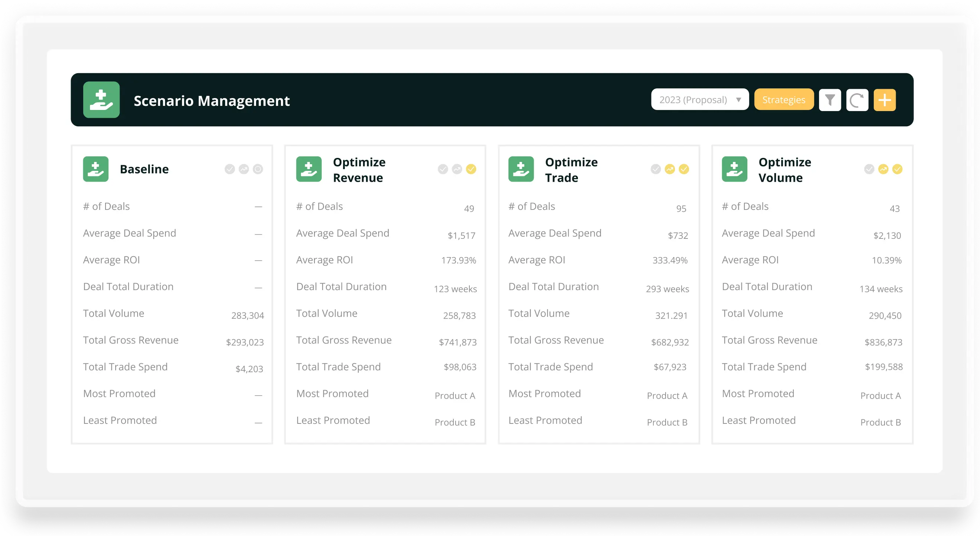The height and width of the screenshot is (536, 980).
Task: Select the green icon on the Baseline card
Action: (97, 169)
